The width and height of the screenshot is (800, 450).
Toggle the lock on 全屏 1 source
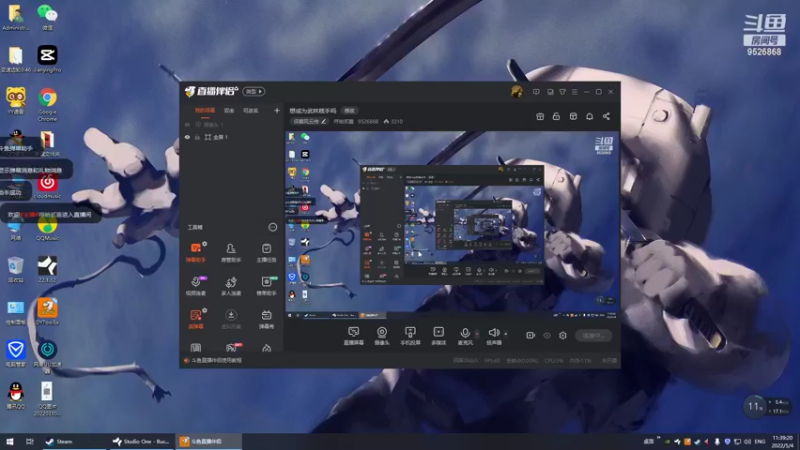[197, 137]
